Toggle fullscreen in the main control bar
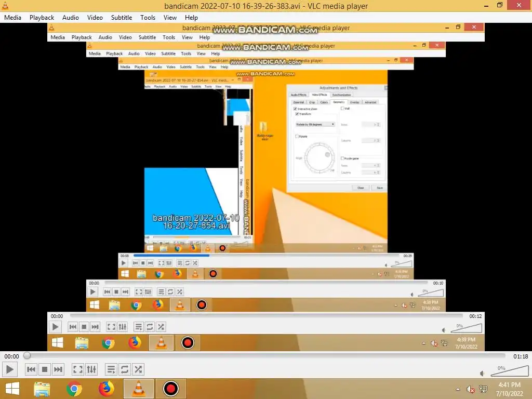 78,369
